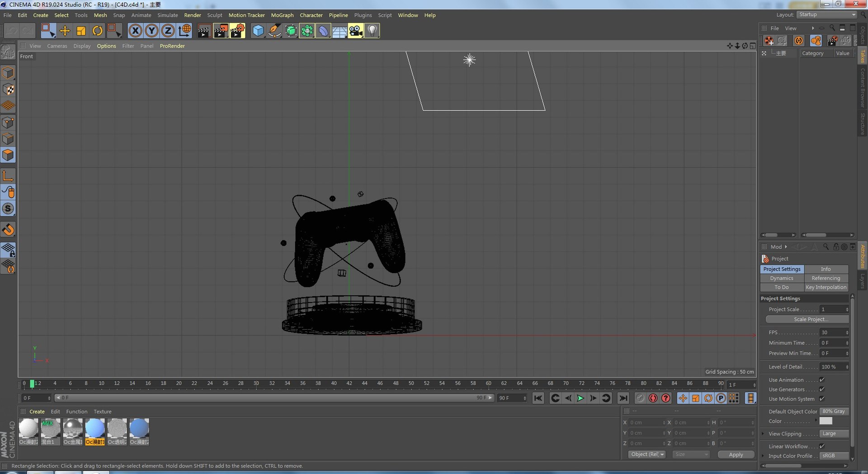The image size is (868, 474).
Task: Toggle the Use Animation checkbox
Action: pyautogui.click(x=822, y=380)
